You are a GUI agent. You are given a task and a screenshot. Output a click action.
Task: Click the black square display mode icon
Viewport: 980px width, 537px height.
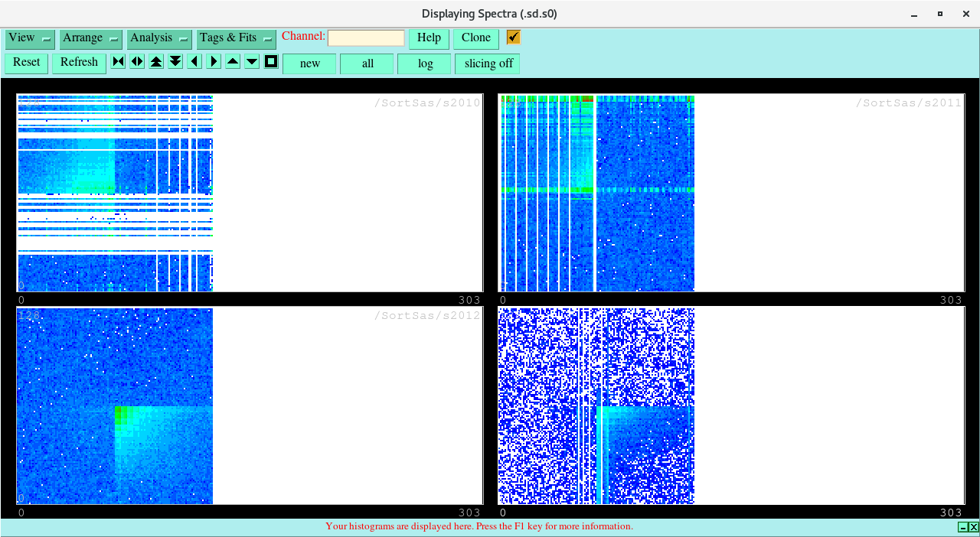coord(270,61)
